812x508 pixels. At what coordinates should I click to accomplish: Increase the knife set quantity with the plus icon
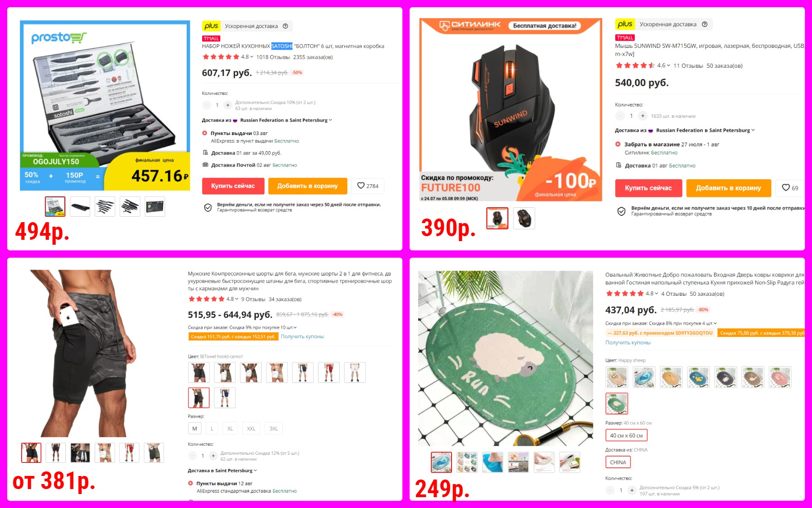228,105
